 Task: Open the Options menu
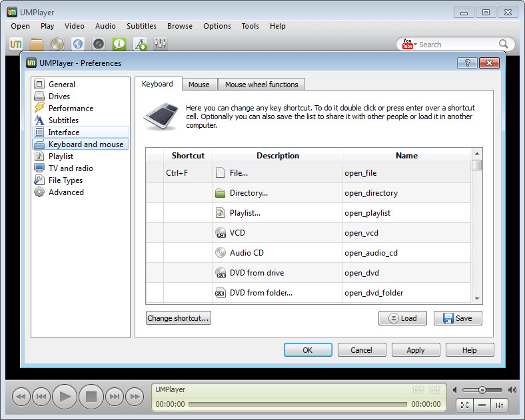(x=217, y=26)
